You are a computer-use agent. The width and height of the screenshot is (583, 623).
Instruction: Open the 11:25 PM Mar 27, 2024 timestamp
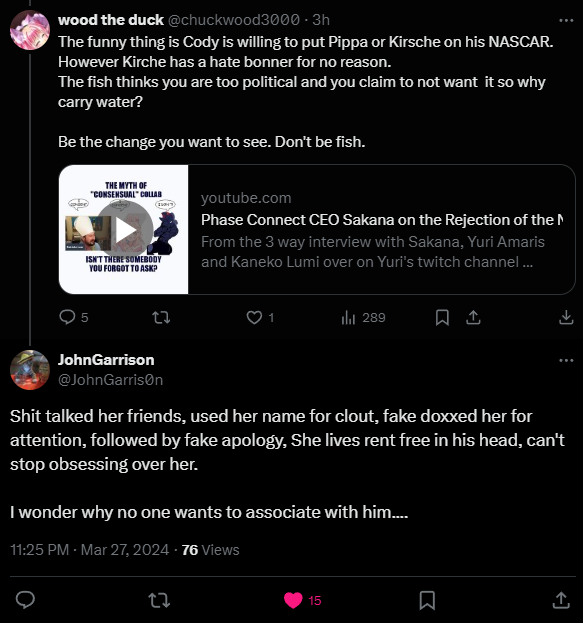89,550
